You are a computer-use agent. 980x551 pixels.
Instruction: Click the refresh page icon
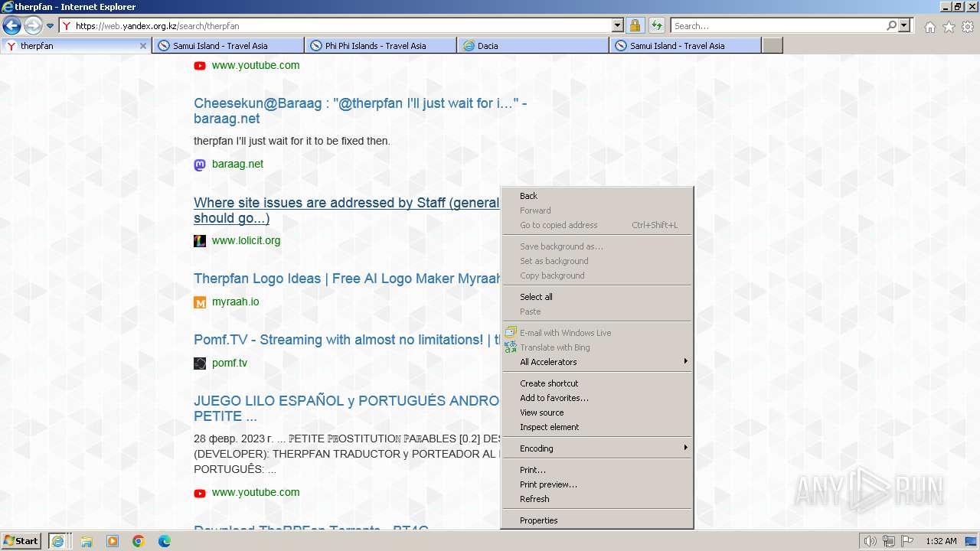[x=656, y=25]
